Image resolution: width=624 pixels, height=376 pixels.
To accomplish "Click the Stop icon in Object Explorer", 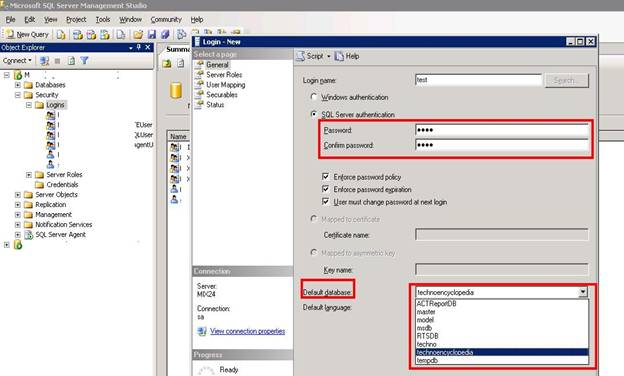I will click(57, 61).
